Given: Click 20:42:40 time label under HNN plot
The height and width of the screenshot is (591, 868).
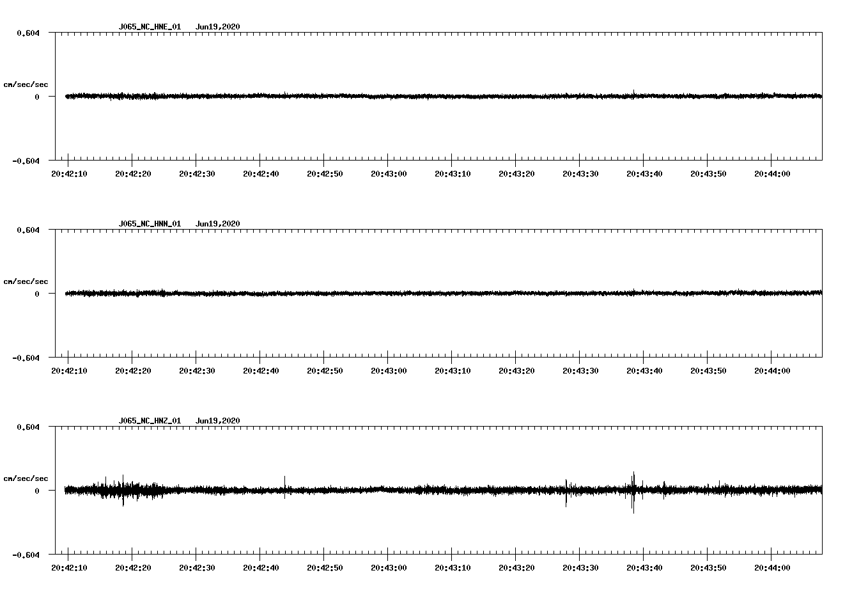Looking at the screenshot, I should [x=261, y=371].
